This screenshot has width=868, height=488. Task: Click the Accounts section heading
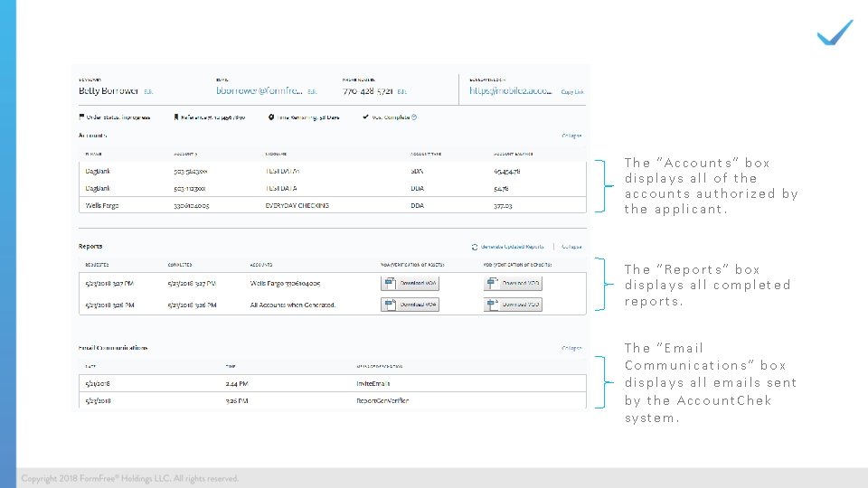92,135
